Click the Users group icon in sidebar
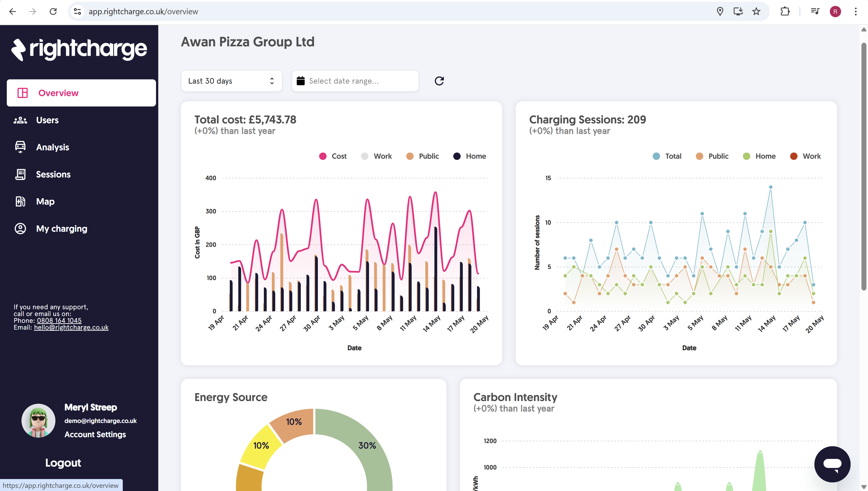 pyautogui.click(x=20, y=120)
